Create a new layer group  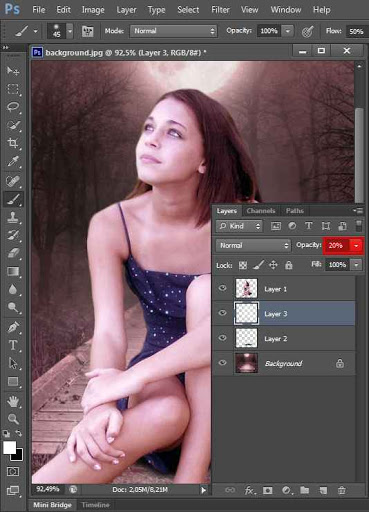304,490
